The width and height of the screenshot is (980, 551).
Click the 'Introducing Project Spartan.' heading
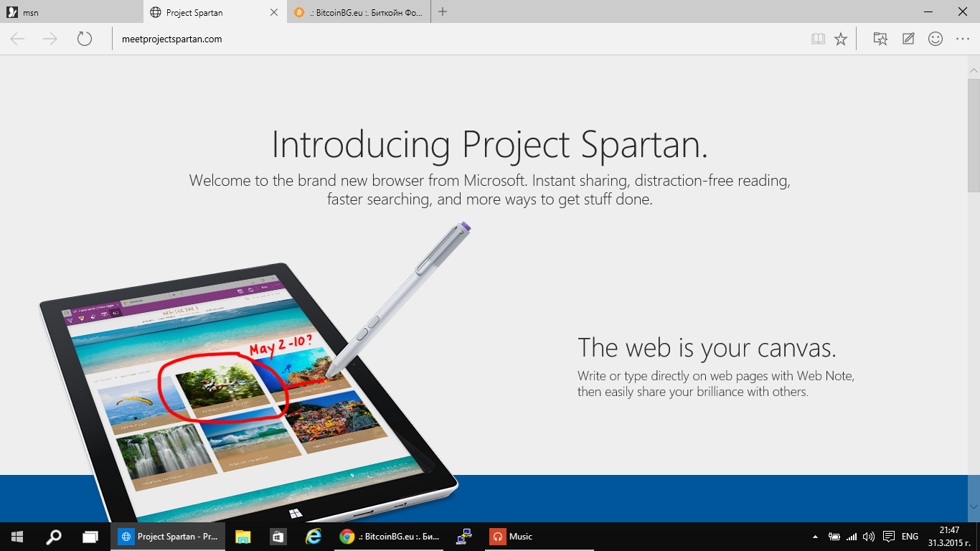tap(490, 145)
